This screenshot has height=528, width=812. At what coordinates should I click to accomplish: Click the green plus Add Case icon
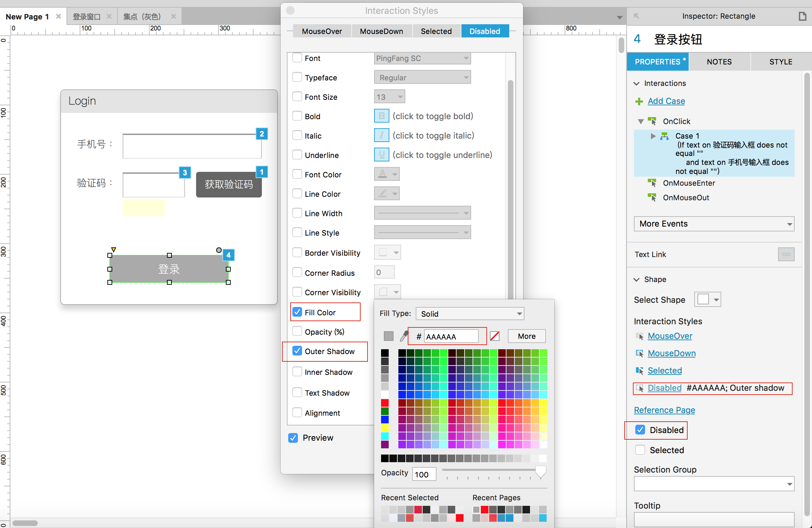[x=639, y=101]
